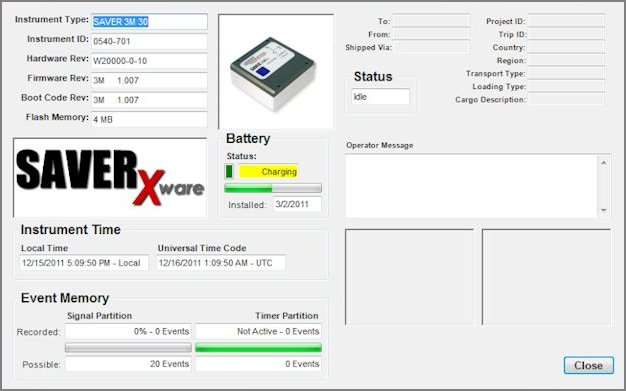
Task: Click the Shipped Via field
Action: coord(431,47)
